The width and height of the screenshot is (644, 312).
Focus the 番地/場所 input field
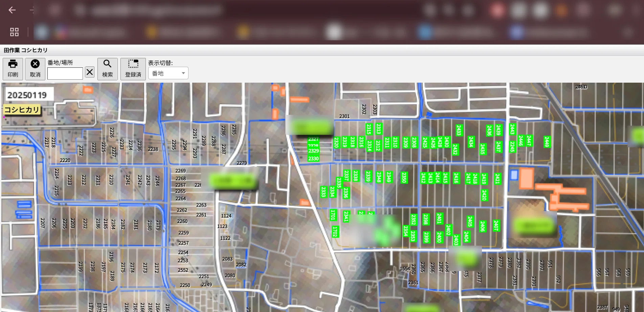point(65,74)
